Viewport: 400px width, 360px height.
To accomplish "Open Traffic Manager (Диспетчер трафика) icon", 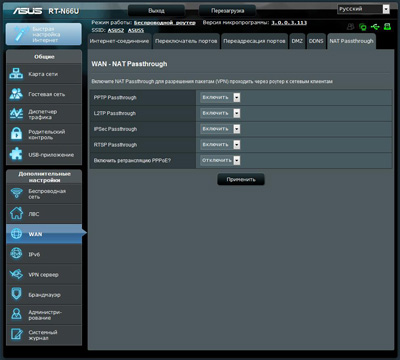I will (x=16, y=114).
